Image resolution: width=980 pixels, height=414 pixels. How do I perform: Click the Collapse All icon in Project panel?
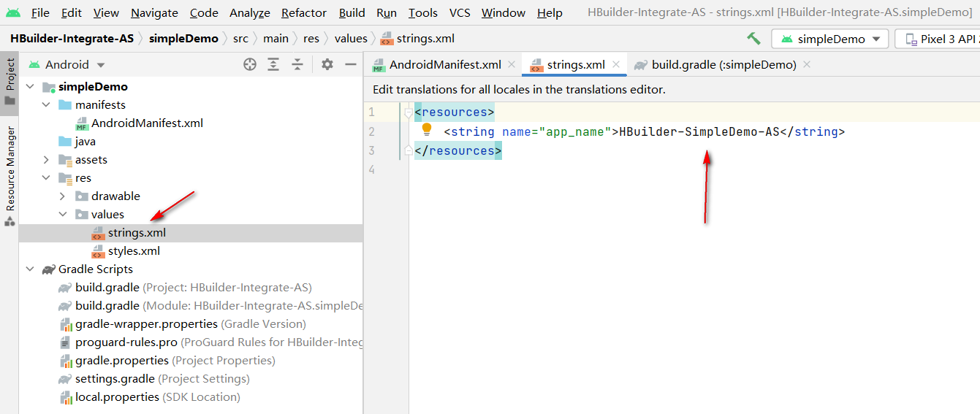pos(297,64)
